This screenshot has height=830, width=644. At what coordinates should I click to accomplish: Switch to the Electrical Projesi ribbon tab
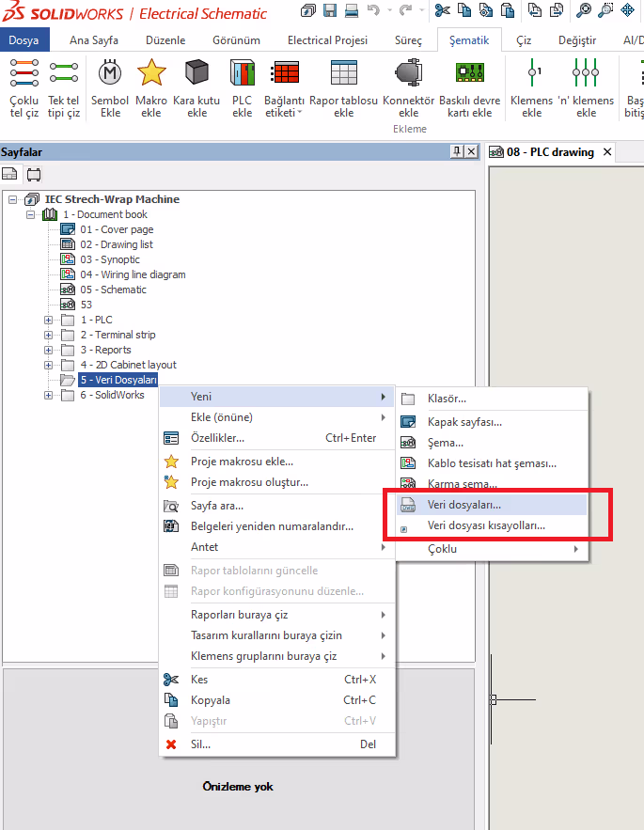[327, 40]
